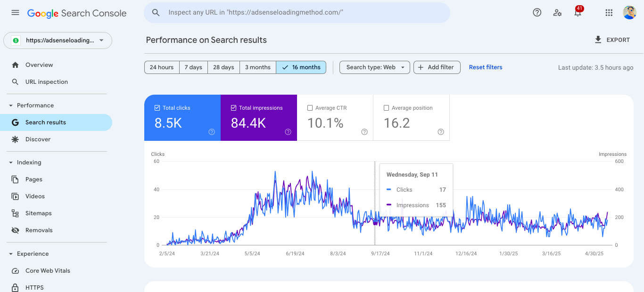Select the 7 days date range

[193, 67]
